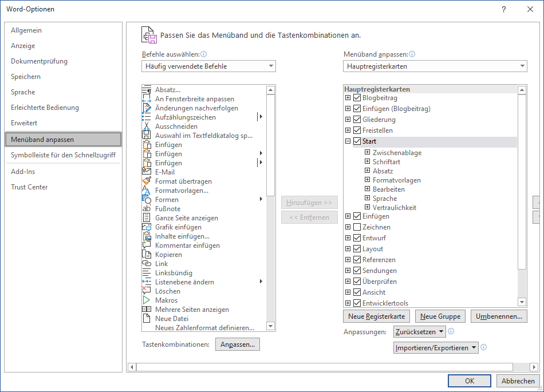
Task: Click the command list vertical scrollbar thumb
Action: 271,145
